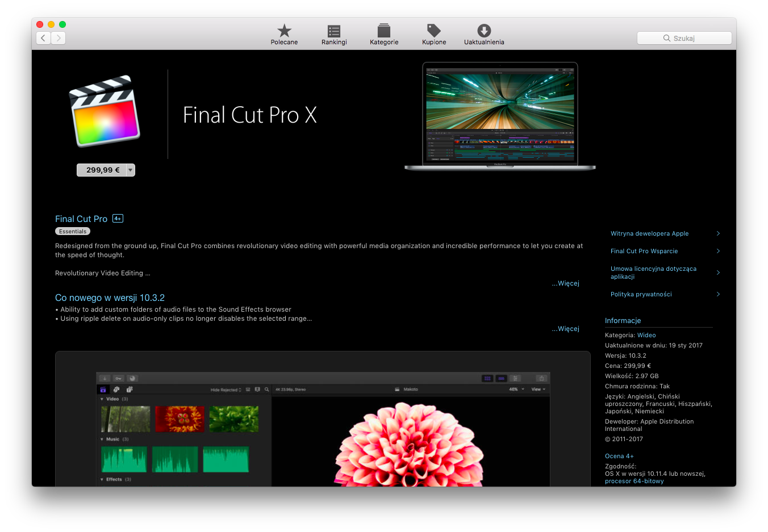The height and width of the screenshot is (532, 768).
Task: Click the titles and generators sidebar icon
Action: pyautogui.click(x=130, y=389)
